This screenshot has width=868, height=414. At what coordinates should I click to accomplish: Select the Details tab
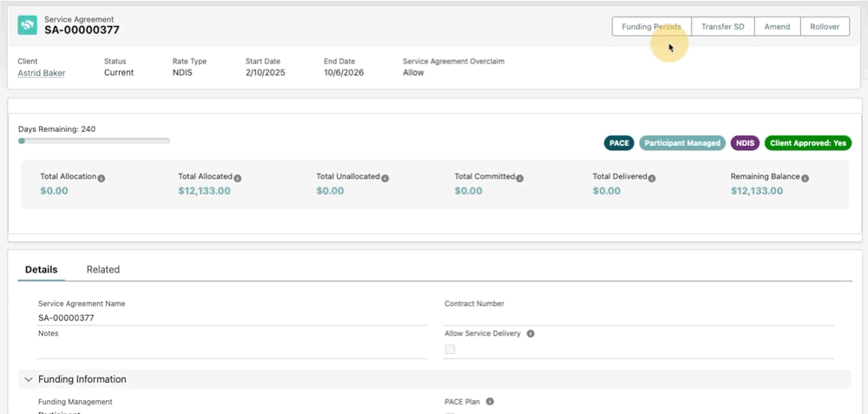(41, 270)
